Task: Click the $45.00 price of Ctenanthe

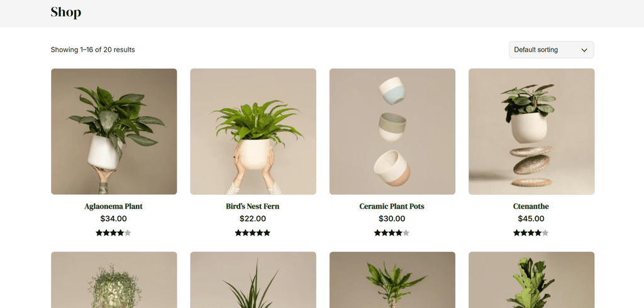Action: [531, 219]
